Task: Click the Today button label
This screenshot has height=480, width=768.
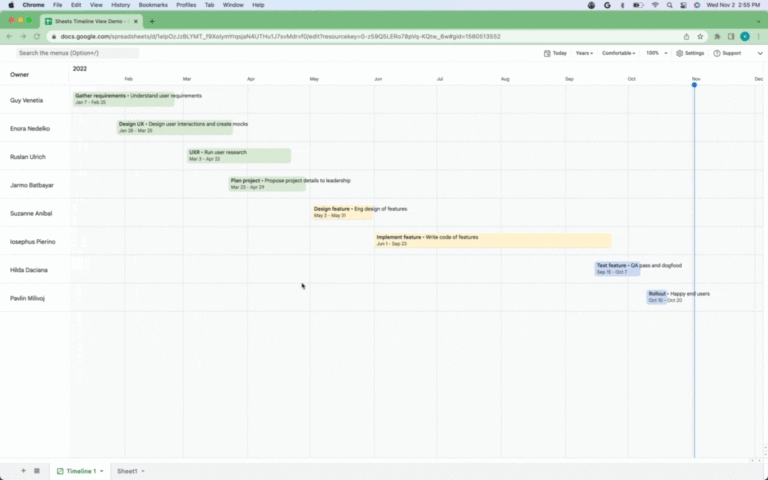Action: pyautogui.click(x=559, y=53)
